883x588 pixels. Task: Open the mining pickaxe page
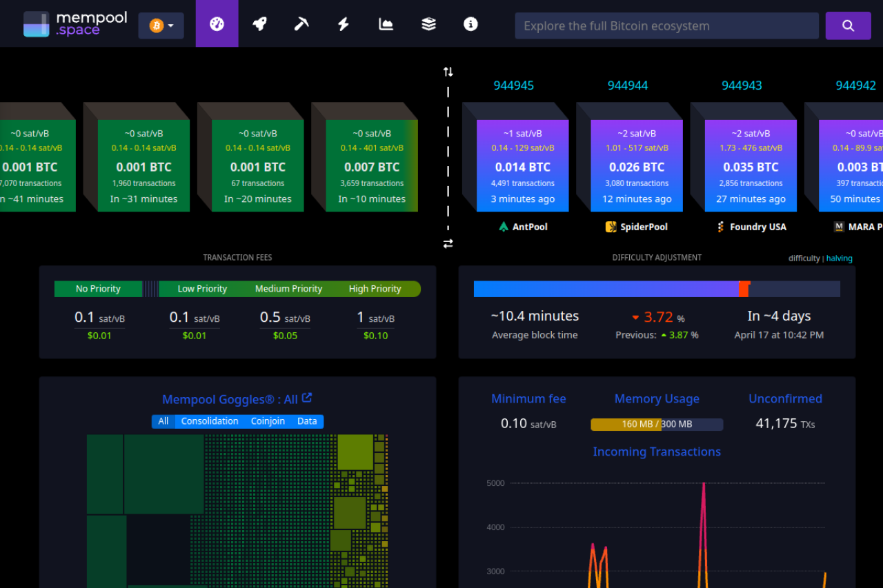301,24
